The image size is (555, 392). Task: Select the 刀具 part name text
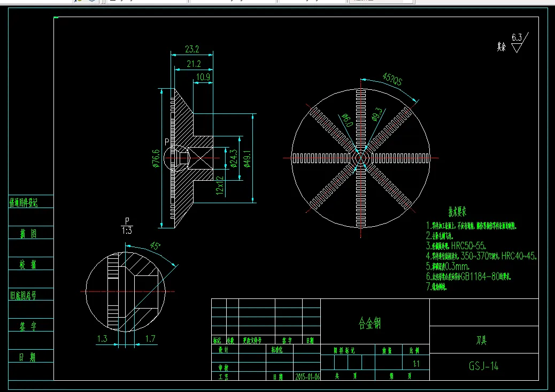pyautogui.click(x=481, y=340)
